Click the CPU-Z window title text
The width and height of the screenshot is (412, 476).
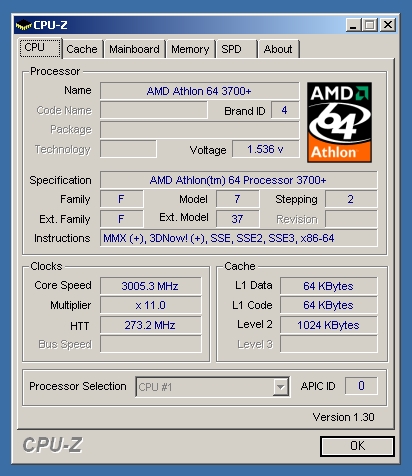[51, 25]
